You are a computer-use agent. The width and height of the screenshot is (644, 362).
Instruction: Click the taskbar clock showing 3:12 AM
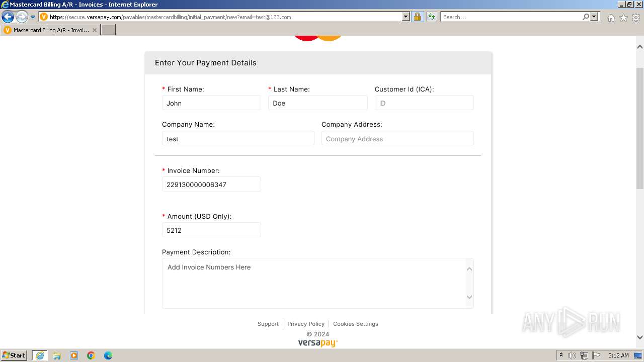[618, 355]
